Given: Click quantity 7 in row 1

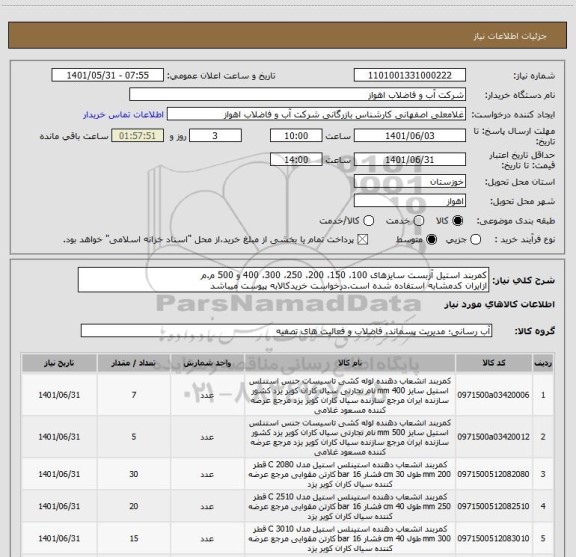Looking at the screenshot, I should click(134, 395).
